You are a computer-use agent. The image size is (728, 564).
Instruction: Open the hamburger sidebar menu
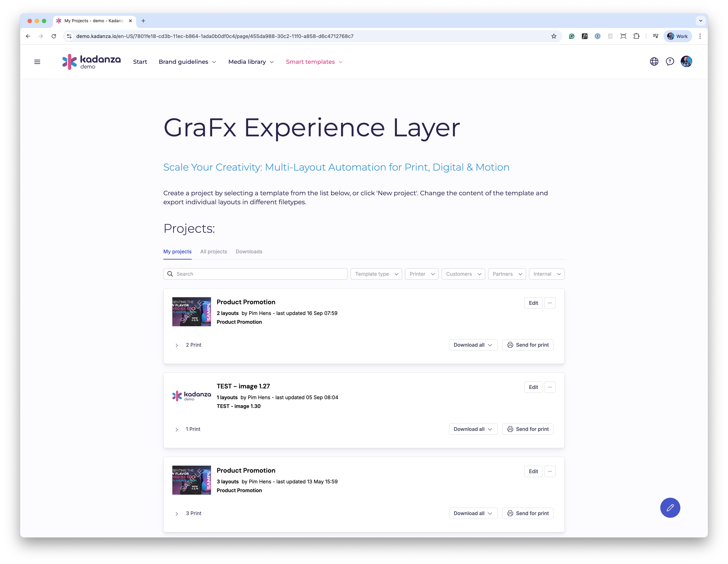[x=37, y=62]
